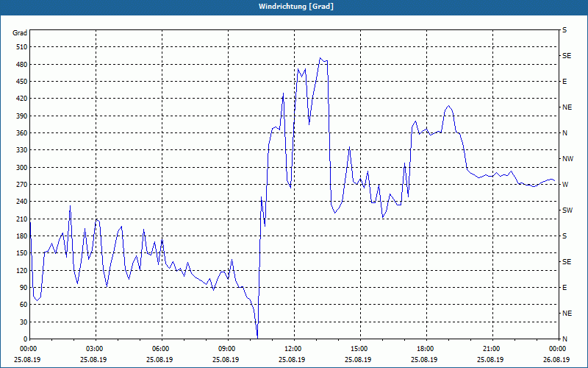Click the N compass label level with 360
Viewport: 588px width, 368px height.
[x=564, y=133]
